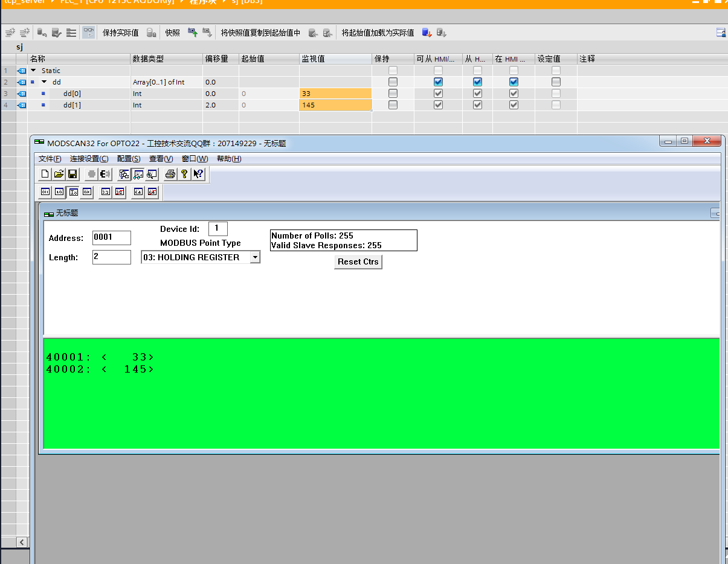Open the 连接设置(C) menu

[x=89, y=159]
